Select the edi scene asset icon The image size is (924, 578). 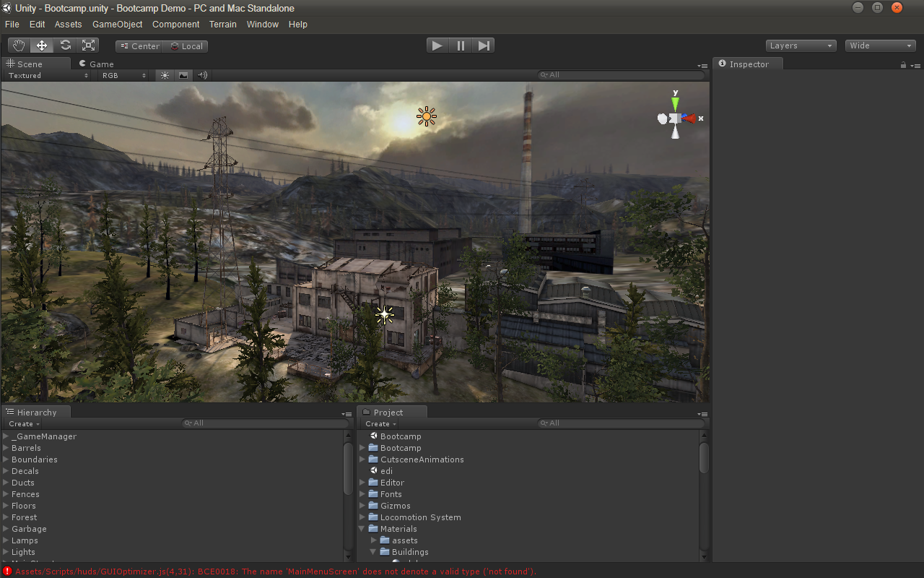pyautogui.click(x=374, y=470)
